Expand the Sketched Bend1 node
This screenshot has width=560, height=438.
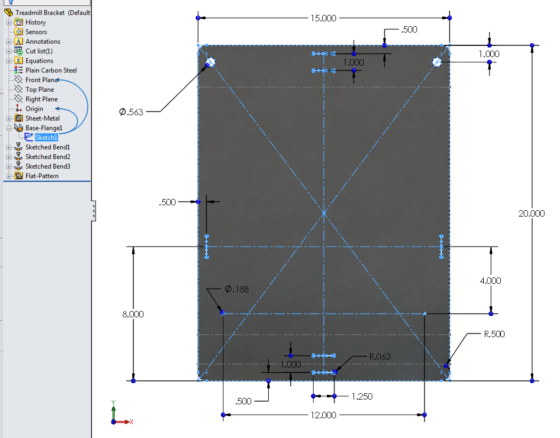pyautogui.click(x=9, y=147)
